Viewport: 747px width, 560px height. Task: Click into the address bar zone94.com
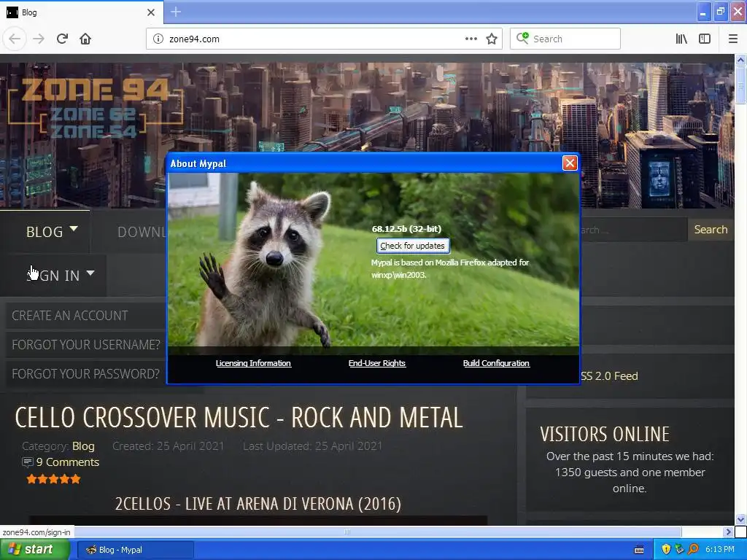pyautogui.click(x=314, y=39)
